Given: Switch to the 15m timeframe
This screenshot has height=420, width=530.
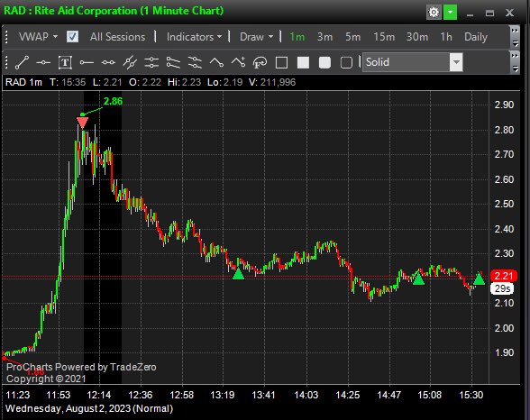Looking at the screenshot, I should pos(384,36).
